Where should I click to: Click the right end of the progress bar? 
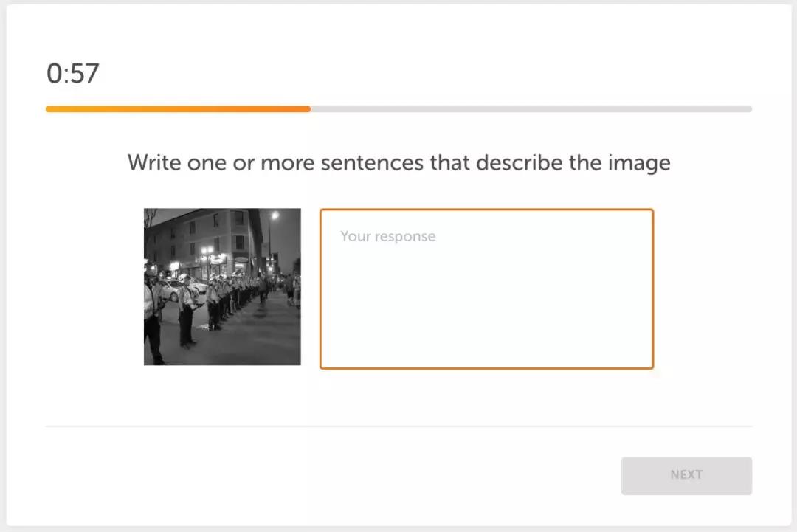pos(748,108)
